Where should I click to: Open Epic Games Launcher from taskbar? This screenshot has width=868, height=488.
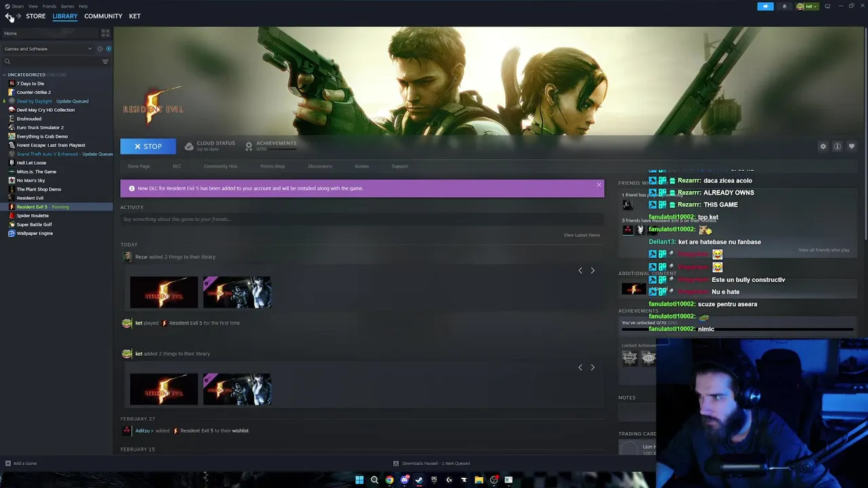pos(434,480)
